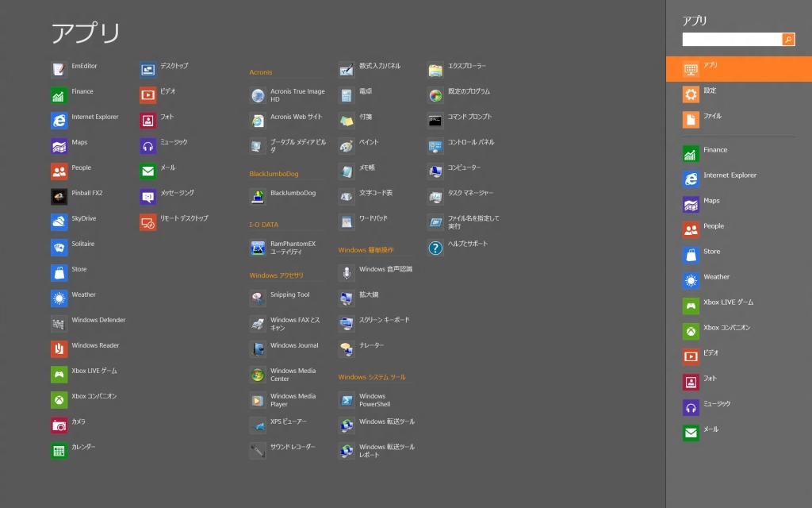Open the Store app in apps list
Image resolution: width=812 pixels, height=508 pixels.
pyautogui.click(x=59, y=273)
